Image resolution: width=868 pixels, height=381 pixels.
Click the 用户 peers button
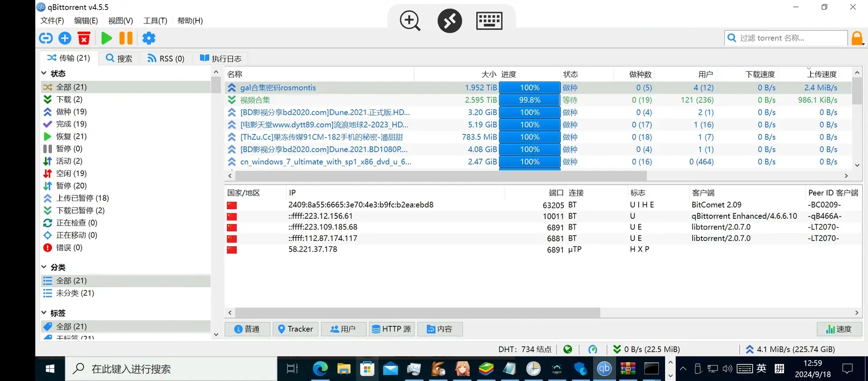[343, 329]
